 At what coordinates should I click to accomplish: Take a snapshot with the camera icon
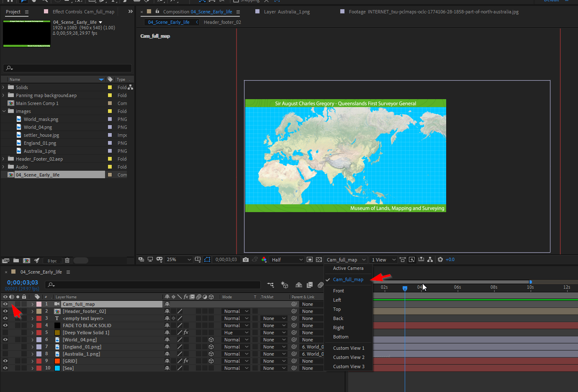coord(246,260)
